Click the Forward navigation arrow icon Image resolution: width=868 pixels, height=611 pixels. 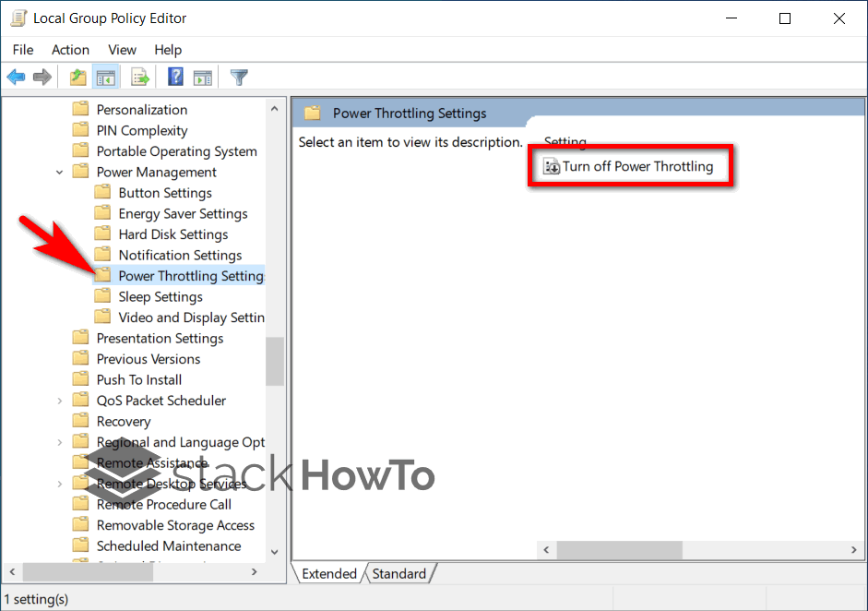click(42, 77)
